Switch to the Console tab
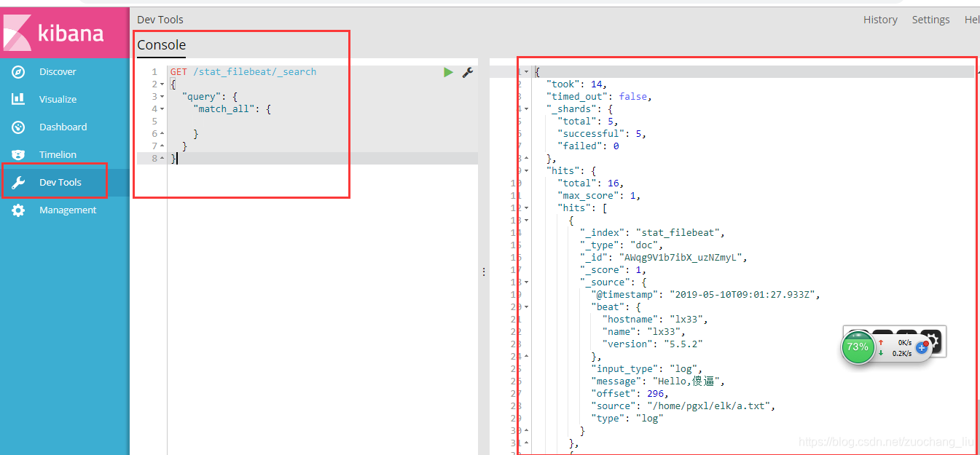Image resolution: width=980 pixels, height=455 pixels. point(162,45)
